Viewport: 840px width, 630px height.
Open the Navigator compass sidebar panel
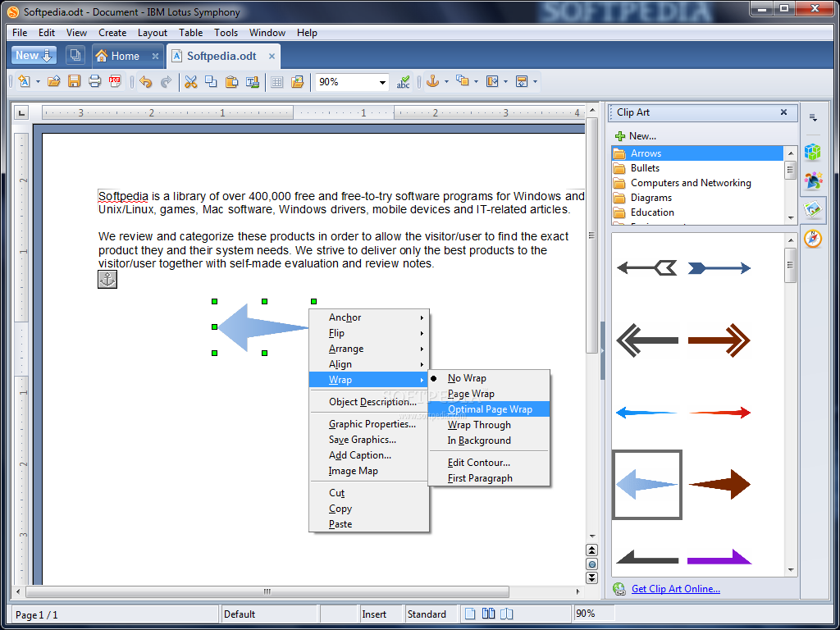click(813, 239)
